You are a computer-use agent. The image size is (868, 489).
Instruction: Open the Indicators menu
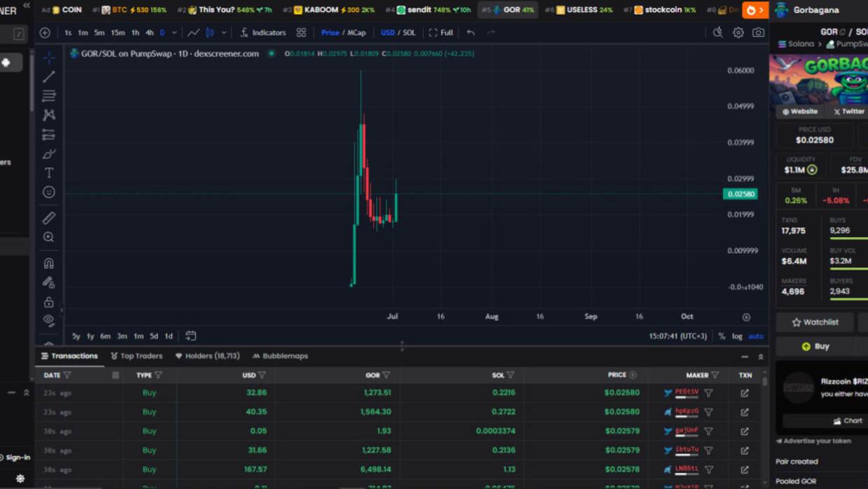262,32
